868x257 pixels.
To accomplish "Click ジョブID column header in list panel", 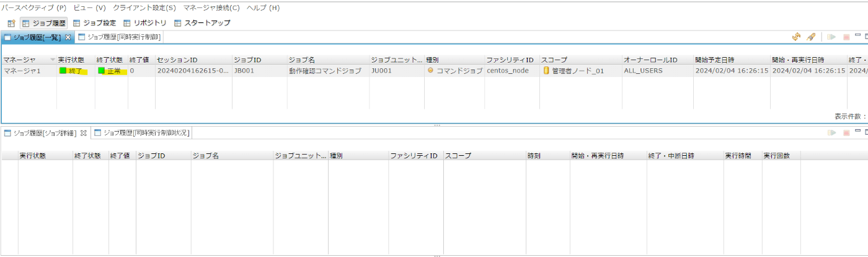I will click(x=259, y=60).
